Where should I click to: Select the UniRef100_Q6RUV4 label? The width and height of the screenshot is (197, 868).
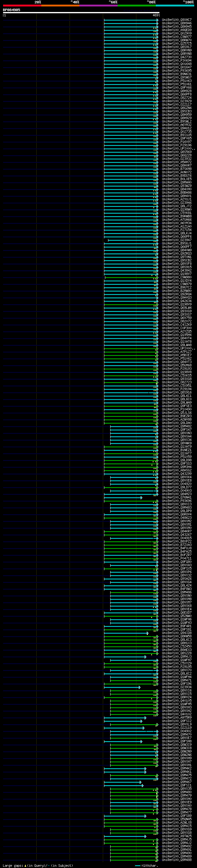coord(177,514)
